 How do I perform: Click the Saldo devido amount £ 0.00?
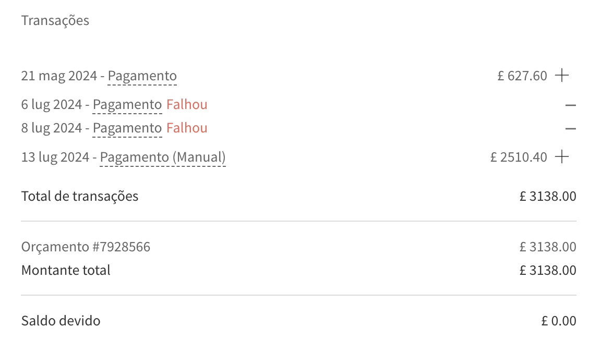(559, 321)
